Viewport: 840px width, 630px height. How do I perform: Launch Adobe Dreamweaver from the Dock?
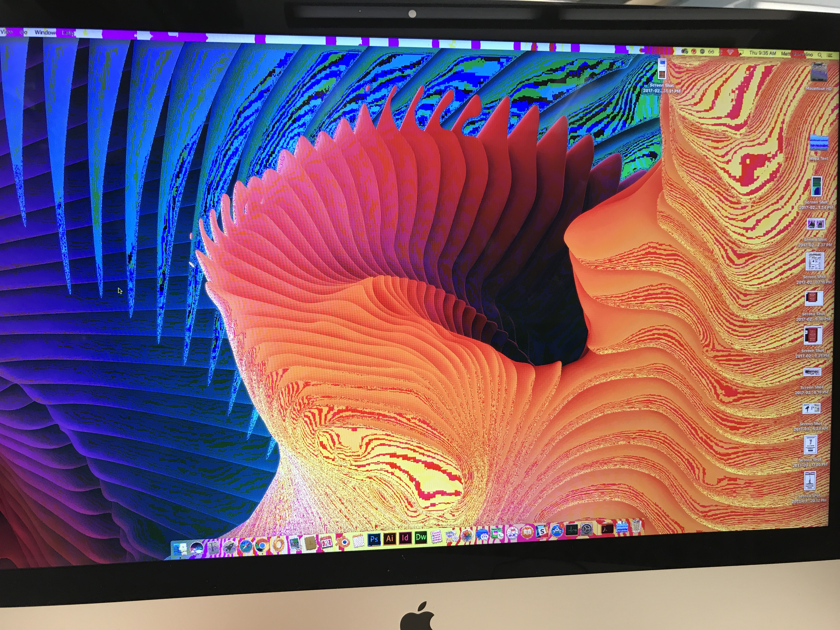421,537
